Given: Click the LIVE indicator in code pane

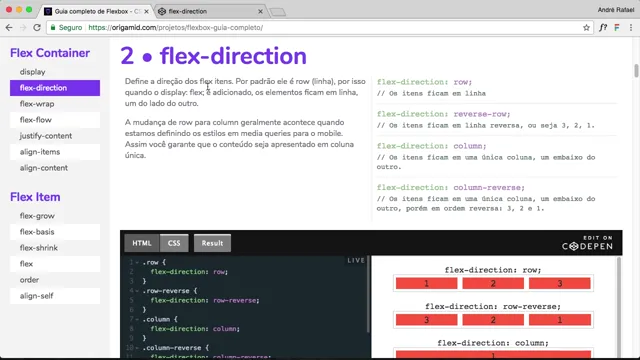Looking at the screenshot, I should coord(356,260).
